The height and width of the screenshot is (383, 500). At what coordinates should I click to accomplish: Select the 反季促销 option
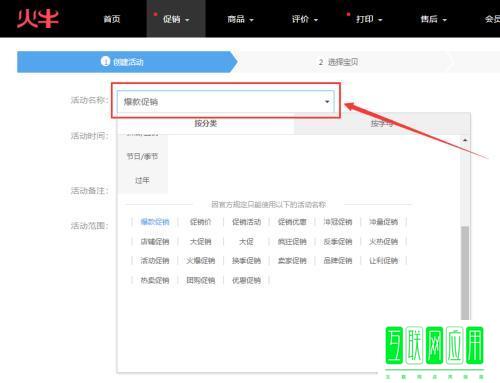338,241
